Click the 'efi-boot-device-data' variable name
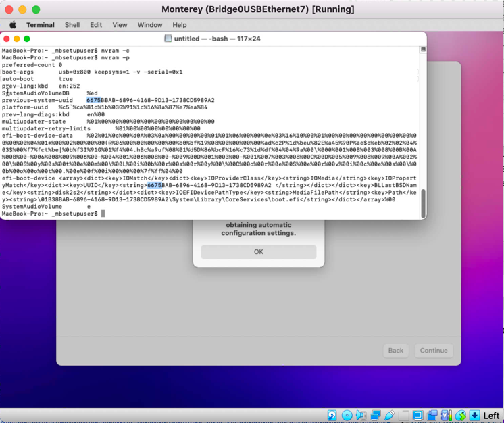The height and width of the screenshot is (423, 504). point(37,136)
